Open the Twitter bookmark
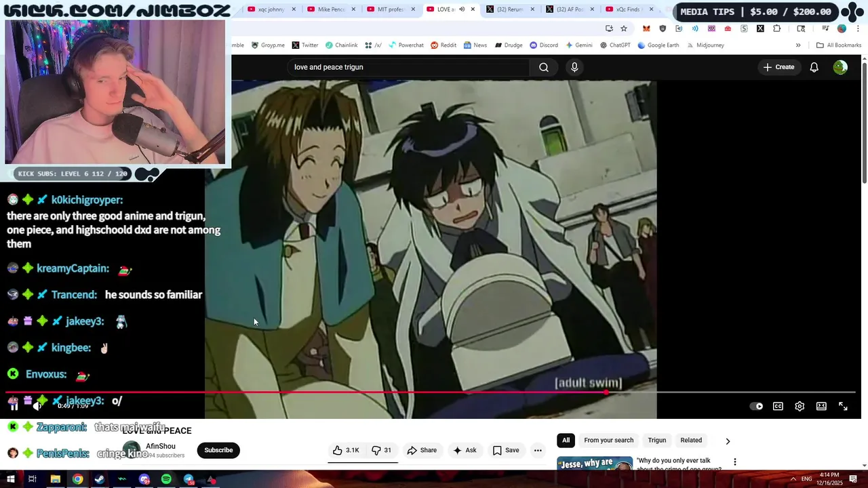The width and height of the screenshot is (868, 488). pos(305,45)
